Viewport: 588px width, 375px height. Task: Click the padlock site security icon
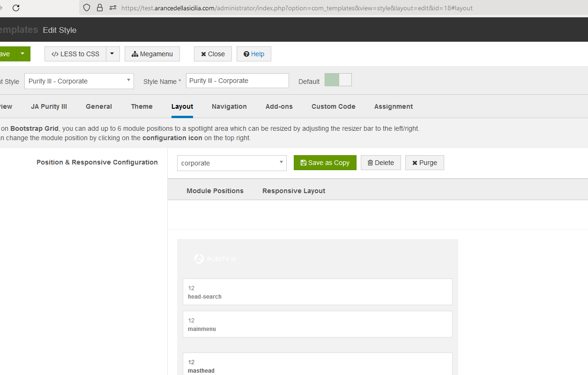click(x=99, y=7)
